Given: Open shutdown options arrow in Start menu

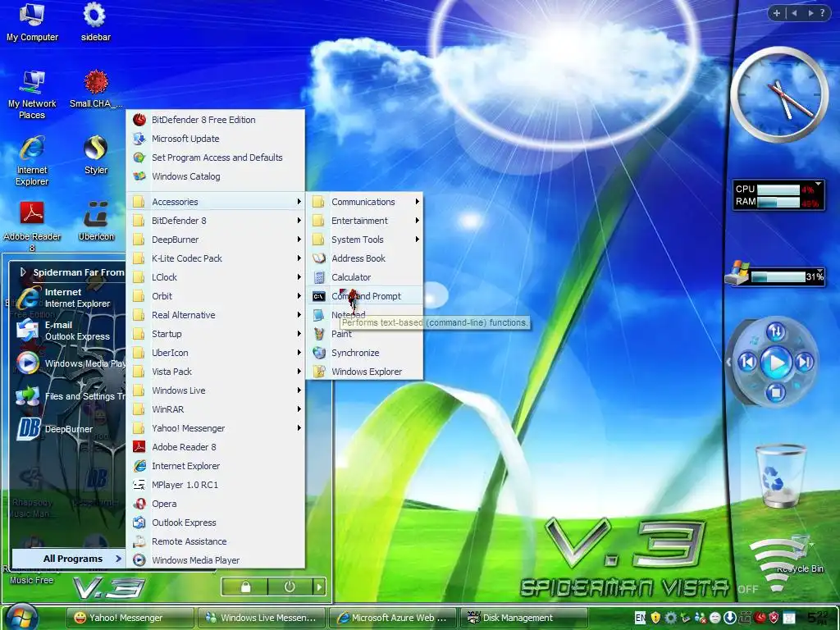Looking at the screenshot, I should pos(319,587).
